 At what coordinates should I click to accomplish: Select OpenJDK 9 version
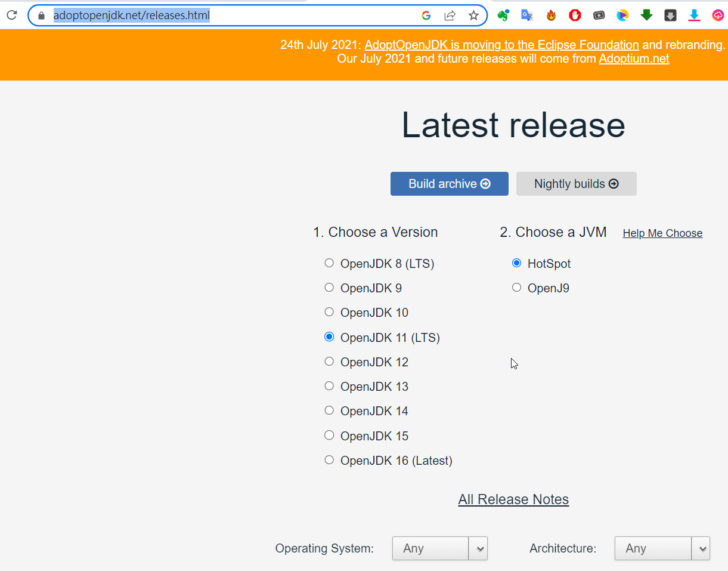pyautogui.click(x=329, y=288)
